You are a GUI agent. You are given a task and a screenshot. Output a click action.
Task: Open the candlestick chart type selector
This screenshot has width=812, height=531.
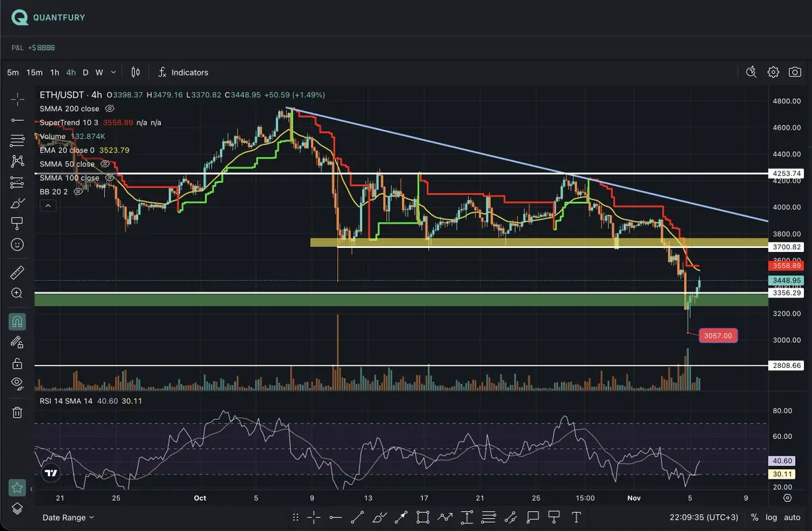coord(135,72)
